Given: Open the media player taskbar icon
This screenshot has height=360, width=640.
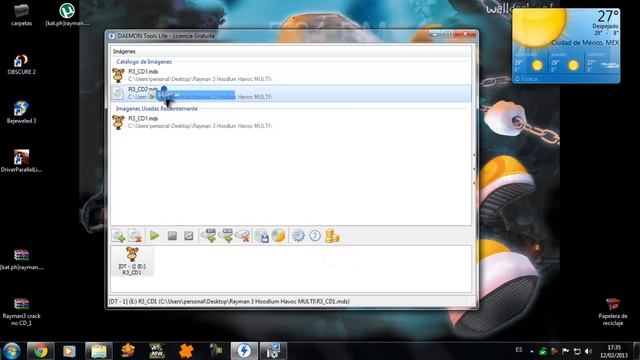Looking at the screenshot, I should tap(69, 351).
